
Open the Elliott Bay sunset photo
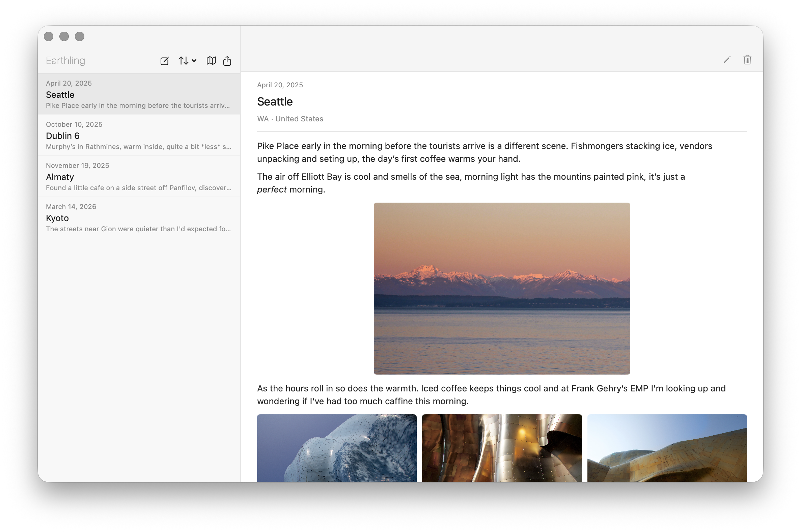click(x=501, y=288)
